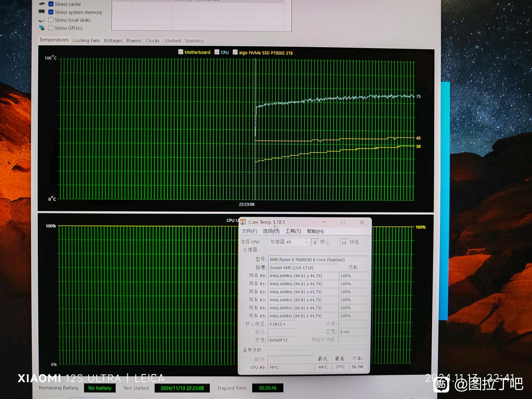Click the core voltage 0.6812 v field
The image size is (532, 399).
click(282, 324)
